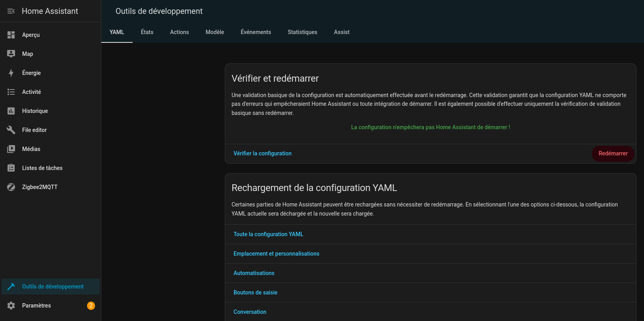This screenshot has width=644, height=321.
Task: Switch to the États tab
Action: pos(147,32)
